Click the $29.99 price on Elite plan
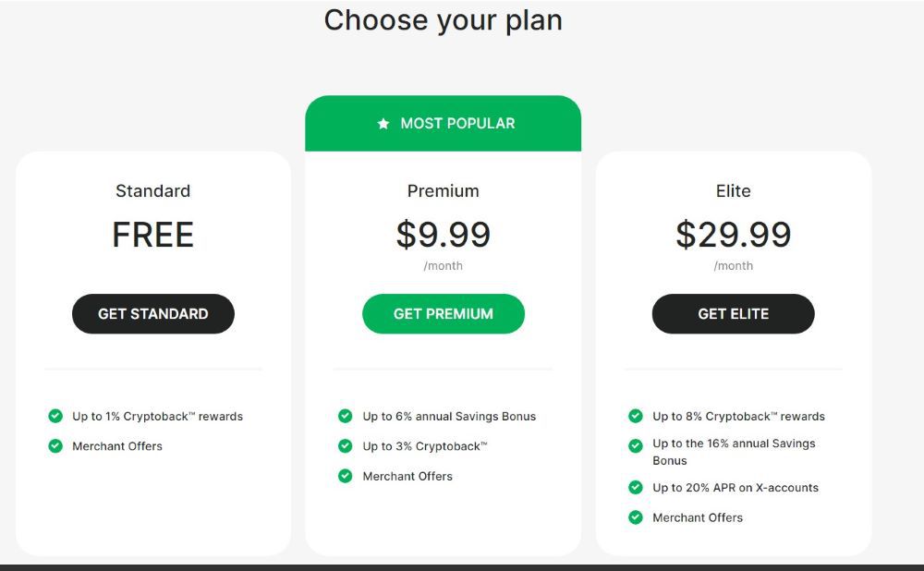 (x=734, y=235)
